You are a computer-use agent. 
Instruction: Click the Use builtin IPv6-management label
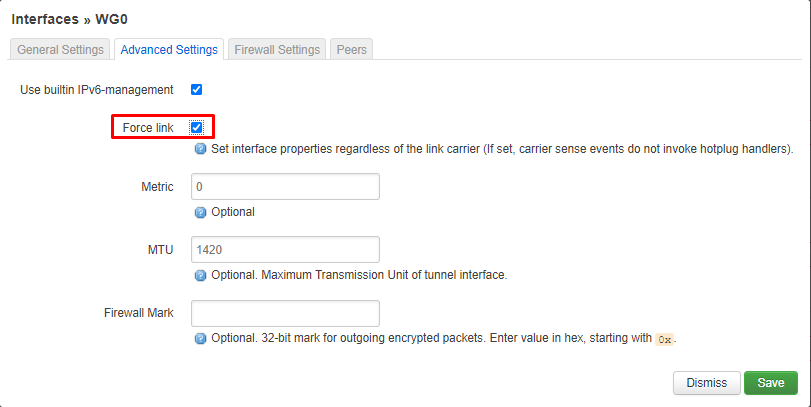[97, 90]
